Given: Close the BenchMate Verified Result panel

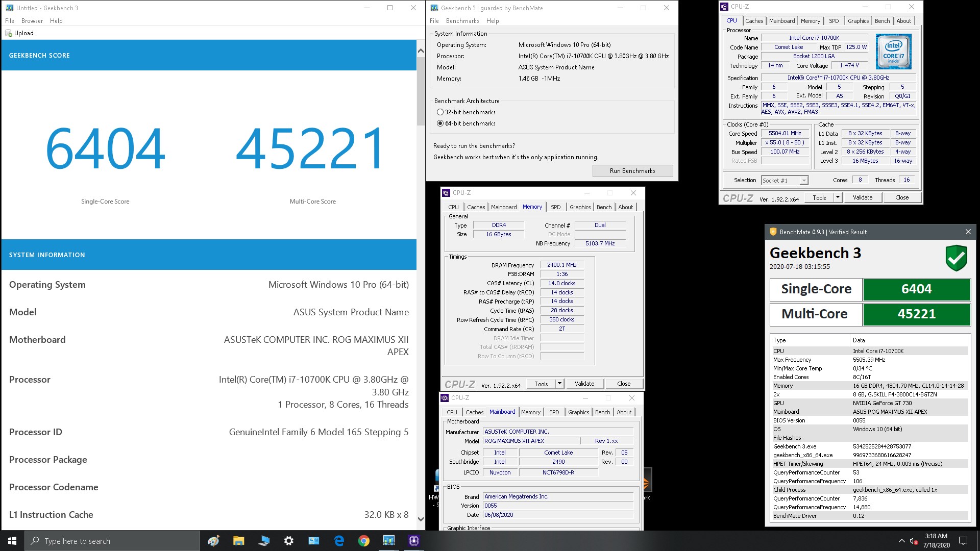Looking at the screenshot, I should coord(968,232).
